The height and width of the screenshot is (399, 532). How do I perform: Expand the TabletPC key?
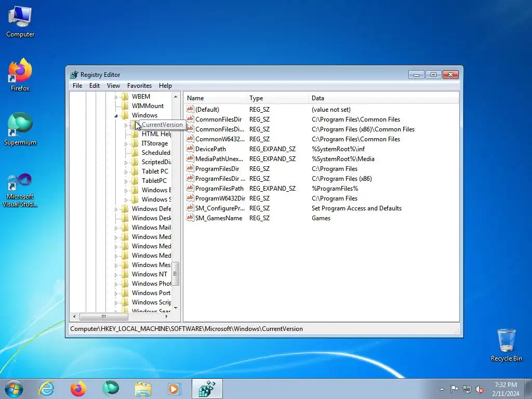[126, 181]
